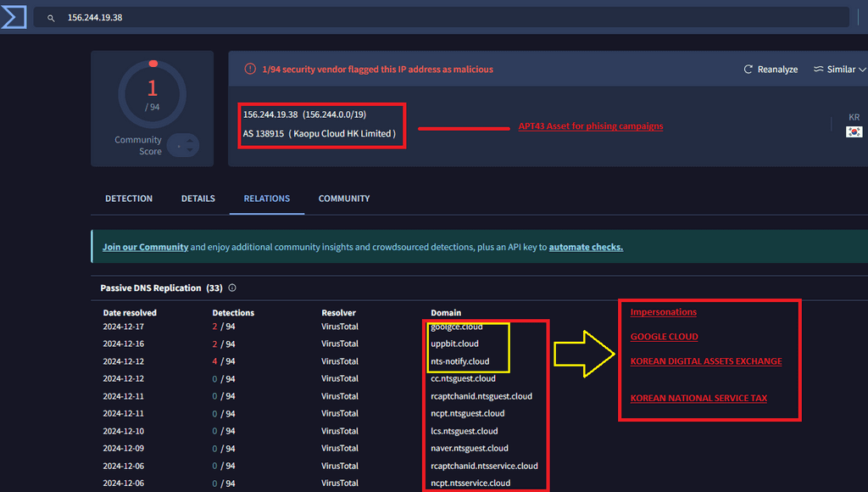The image size is (868, 492).
Task: Focus the search field containing 156.244.19.38
Action: pos(441,17)
